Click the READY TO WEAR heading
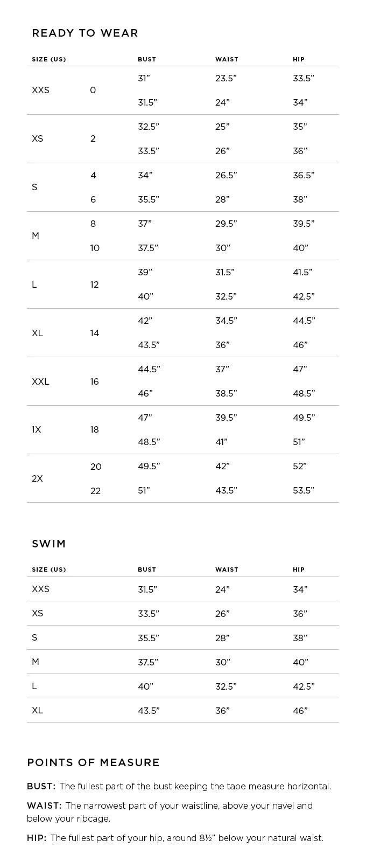This screenshot has width=366, height=868. [x=85, y=33]
